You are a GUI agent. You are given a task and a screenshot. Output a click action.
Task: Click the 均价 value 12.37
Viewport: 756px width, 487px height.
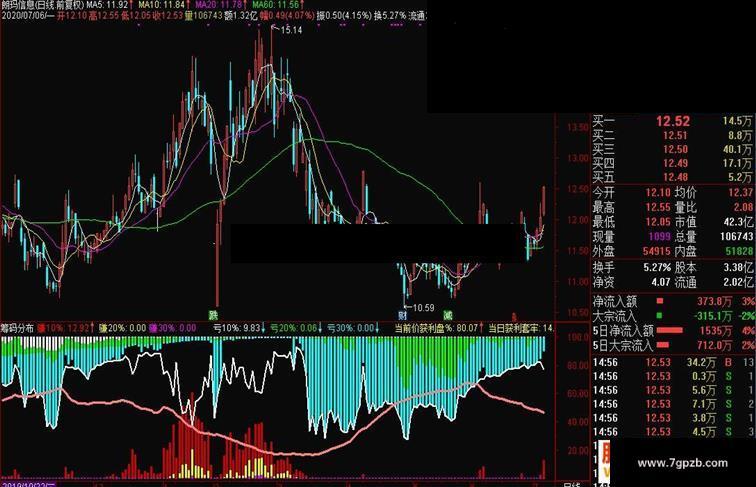740,193
